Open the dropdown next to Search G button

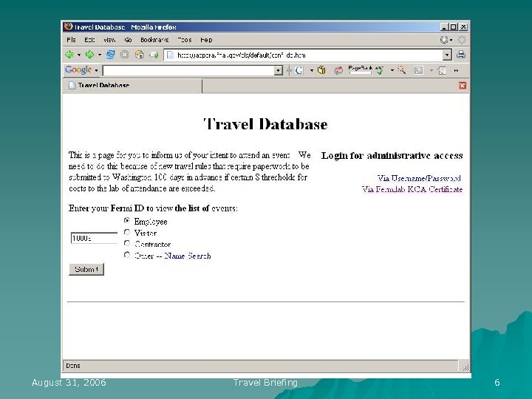tap(312, 71)
